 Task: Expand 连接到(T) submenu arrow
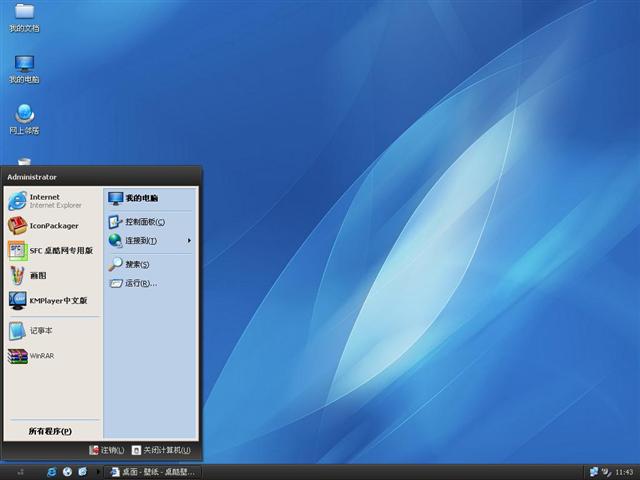(x=189, y=240)
